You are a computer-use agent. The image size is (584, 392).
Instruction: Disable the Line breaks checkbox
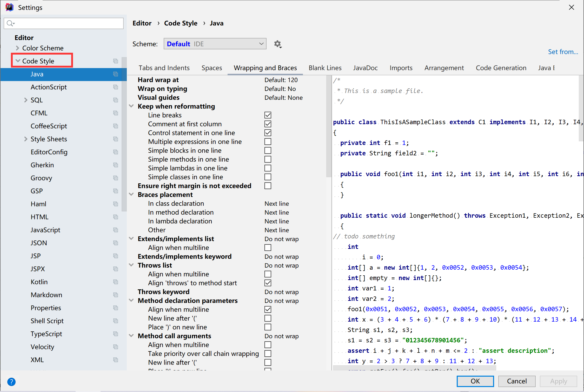[x=268, y=115]
